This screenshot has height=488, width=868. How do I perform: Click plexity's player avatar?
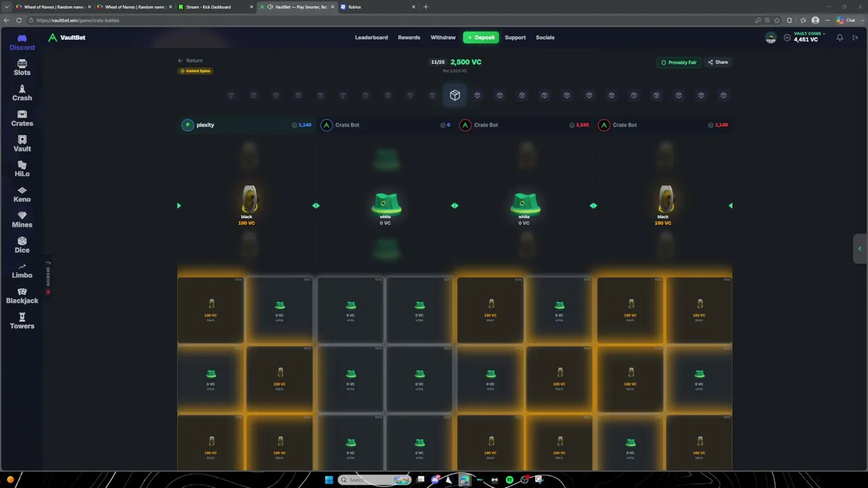click(x=188, y=125)
